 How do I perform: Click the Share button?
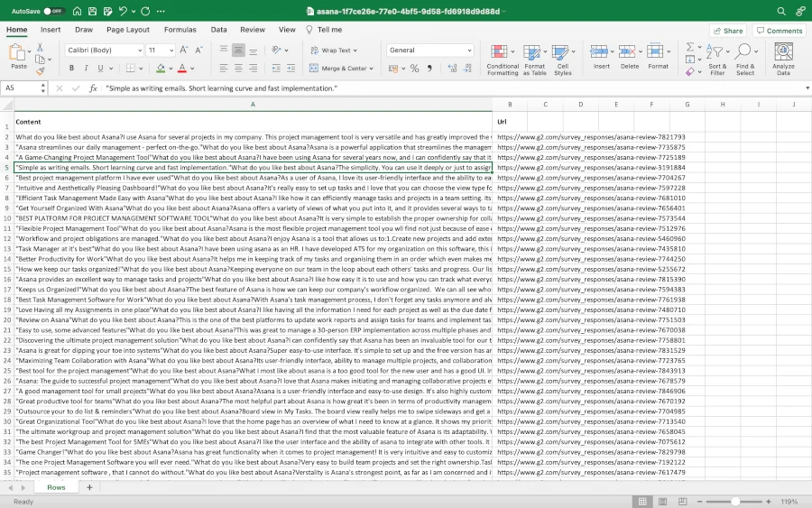tap(728, 31)
